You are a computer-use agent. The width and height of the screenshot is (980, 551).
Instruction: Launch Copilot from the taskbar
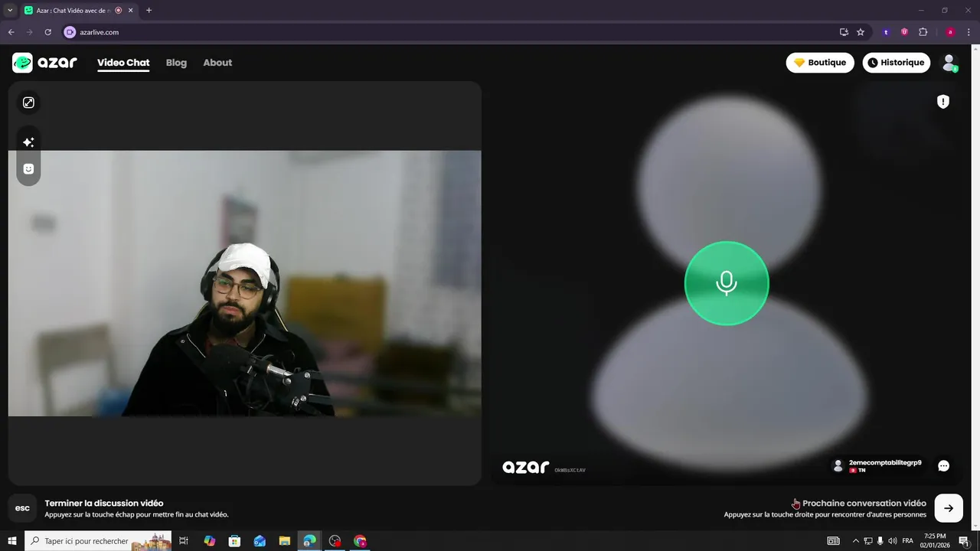[209, 541]
